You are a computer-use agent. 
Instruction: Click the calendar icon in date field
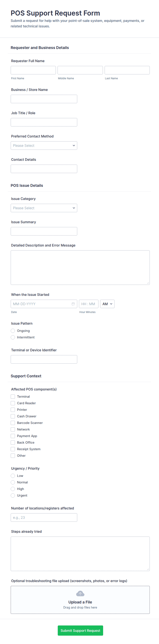coord(73,304)
